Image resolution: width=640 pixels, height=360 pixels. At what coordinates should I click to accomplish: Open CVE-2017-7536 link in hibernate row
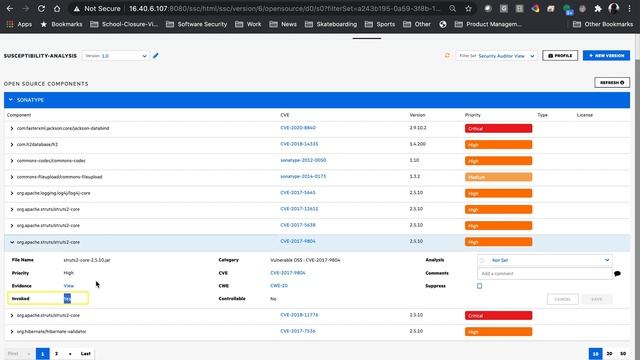click(x=298, y=331)
